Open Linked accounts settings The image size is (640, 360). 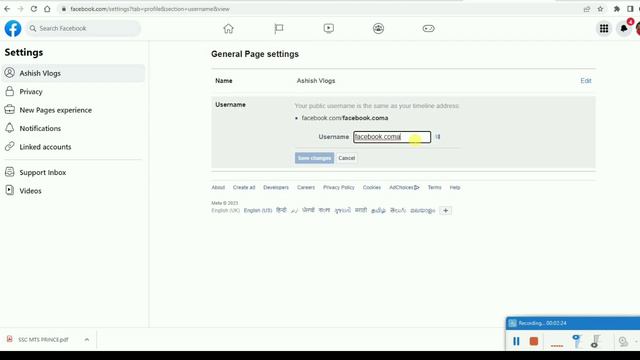coord(73,147)
